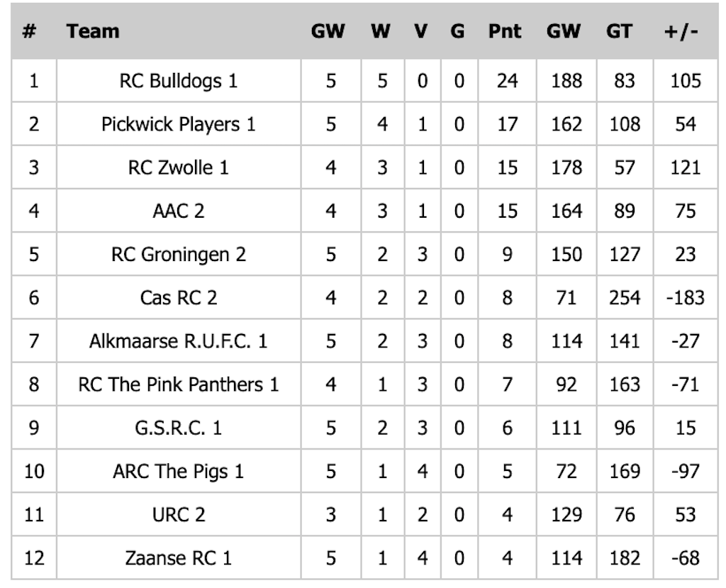Click on the AAC 2 team name

pos(178,211)
